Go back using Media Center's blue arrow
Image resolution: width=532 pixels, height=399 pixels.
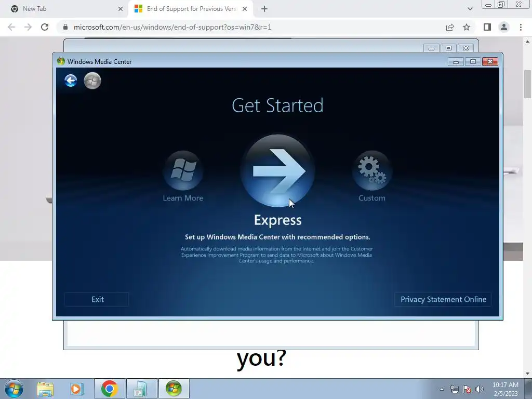pyautogui.click(x=71, y=81)
